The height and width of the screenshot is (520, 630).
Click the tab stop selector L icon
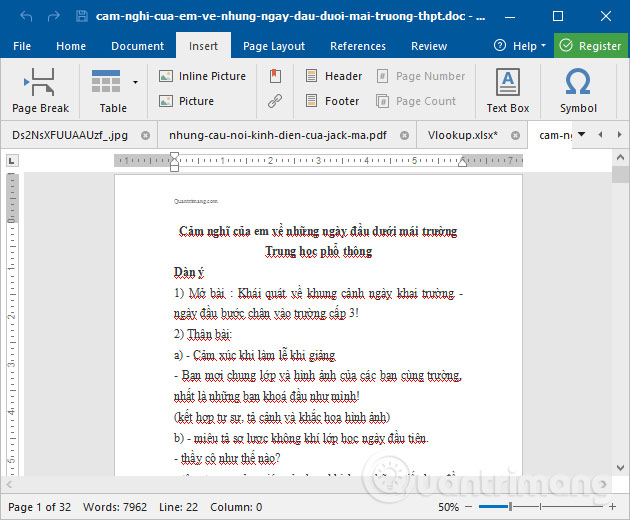(12, 161)
